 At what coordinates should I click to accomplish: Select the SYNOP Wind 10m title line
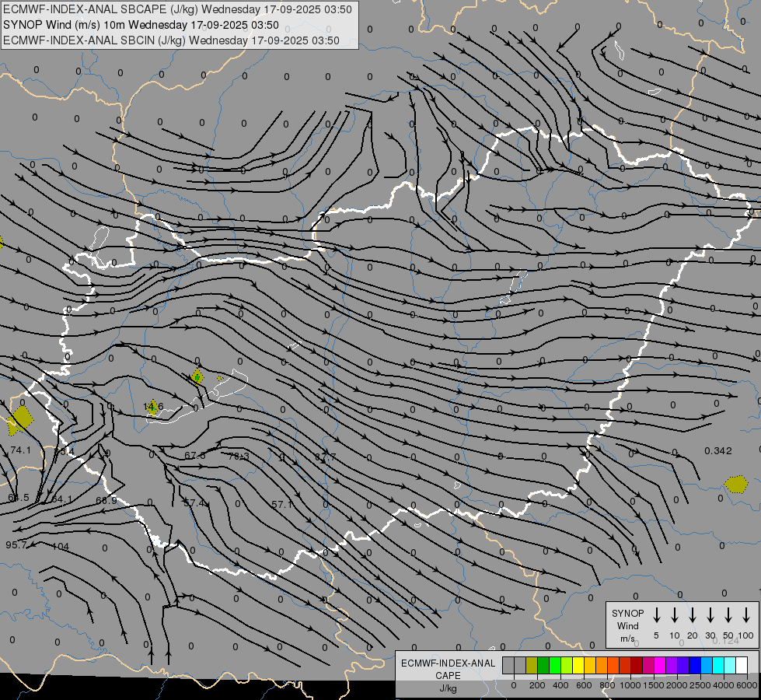tap(141, 25)
